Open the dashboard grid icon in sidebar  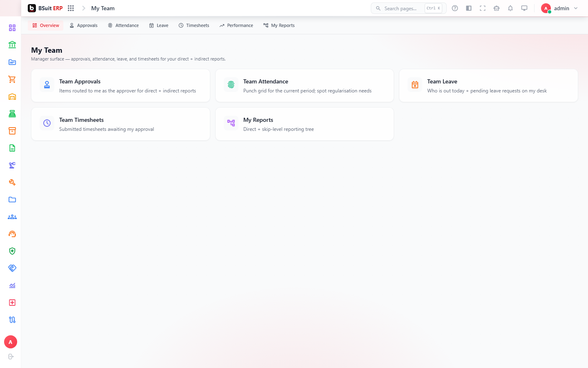click(x=12, y=28)
